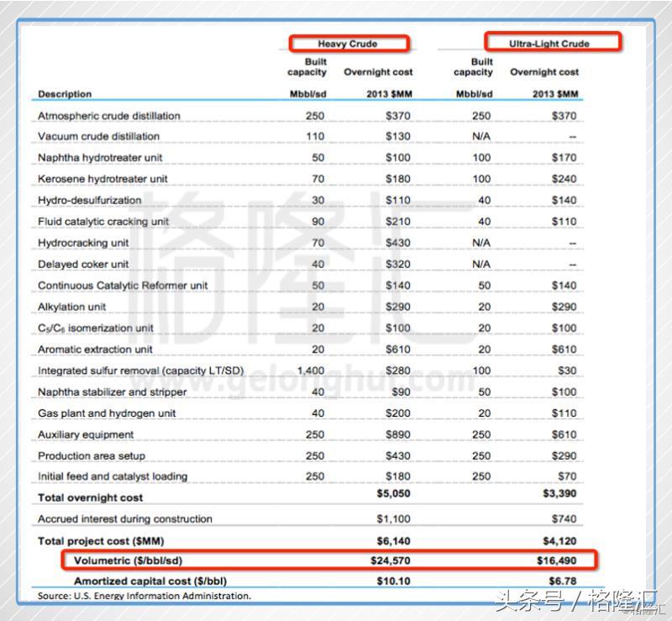Click the "$3,390" ultra-light total overnight cost
Image resolution: width=672 pixels, height=621 pixels.
(x=559, y=493)
